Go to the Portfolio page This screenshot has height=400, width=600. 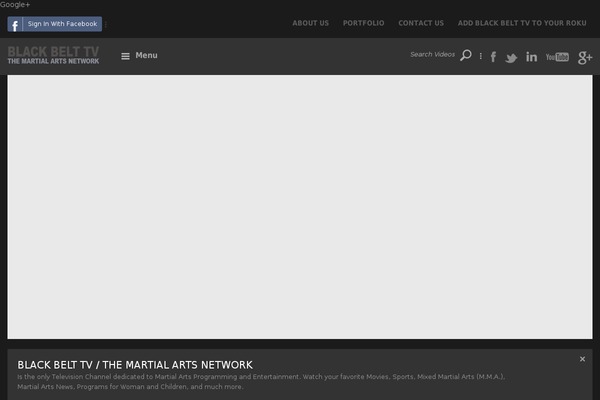tap(363, 23)
